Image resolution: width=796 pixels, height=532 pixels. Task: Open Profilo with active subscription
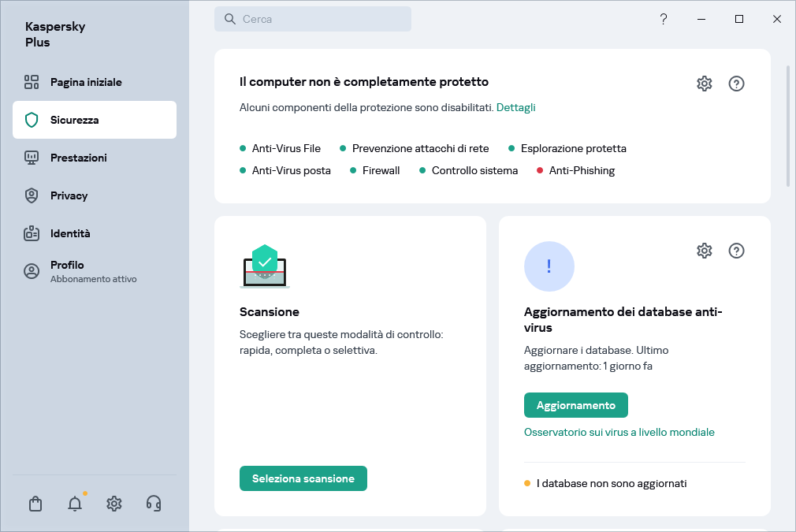(93, 271)
